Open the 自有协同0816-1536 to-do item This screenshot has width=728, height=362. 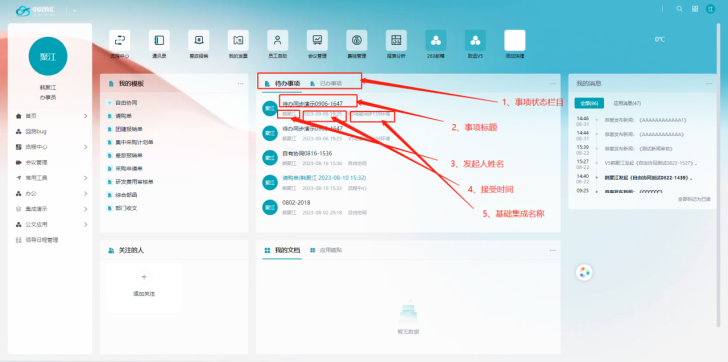pos(307,154)
